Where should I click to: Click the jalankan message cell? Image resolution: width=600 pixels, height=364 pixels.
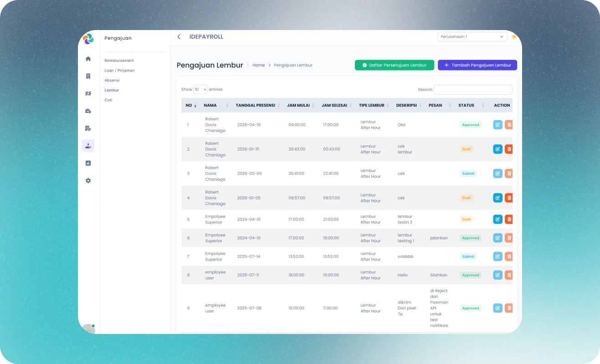(x=439, y=238)
